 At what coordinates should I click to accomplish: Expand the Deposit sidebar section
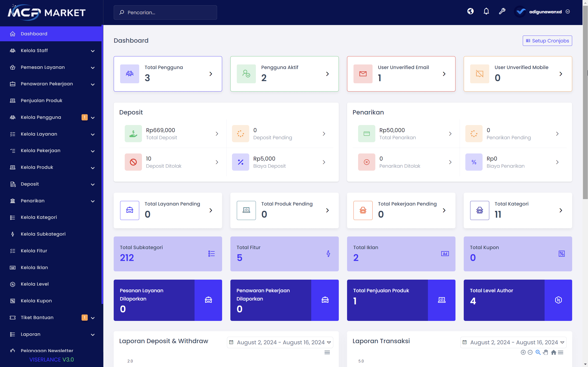tap(93, 184)
